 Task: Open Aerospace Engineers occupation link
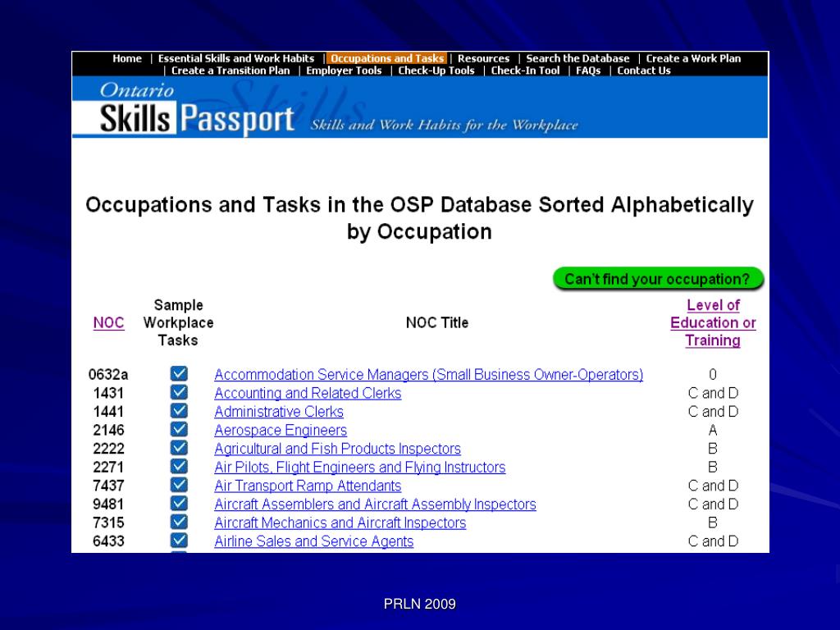281,430
